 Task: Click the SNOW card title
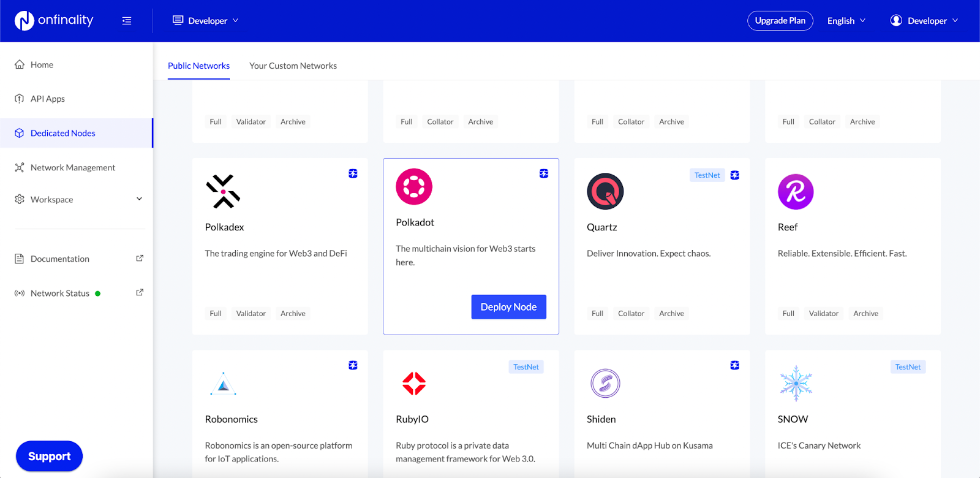tap(793, 419)
